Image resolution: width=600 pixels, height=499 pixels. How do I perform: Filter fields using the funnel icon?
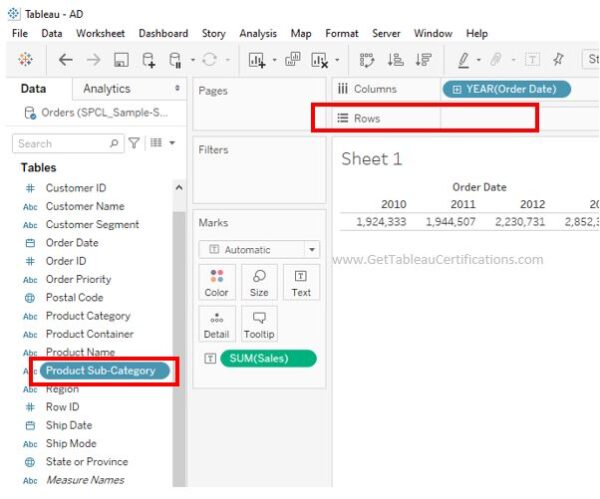click(x=134, y=143)
